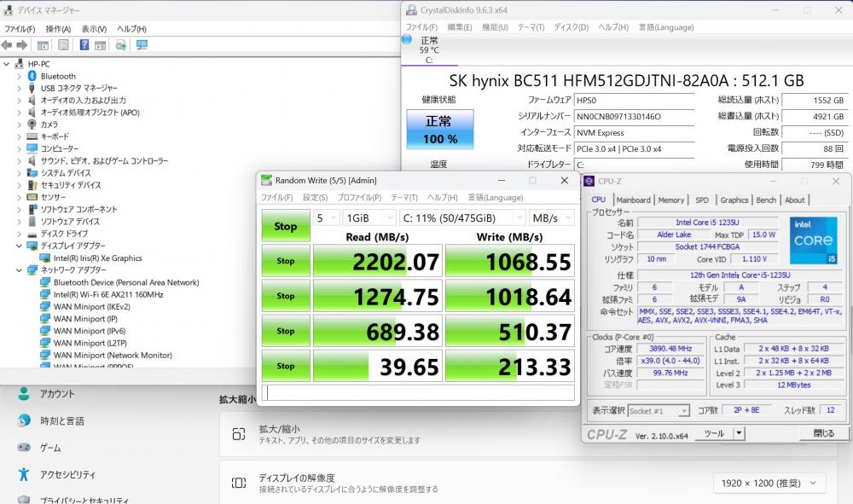This screenshot has height=504, width=853.
Task: Click the Help icon in Device Manager toolbar
Action: click(x=84, y=45)
